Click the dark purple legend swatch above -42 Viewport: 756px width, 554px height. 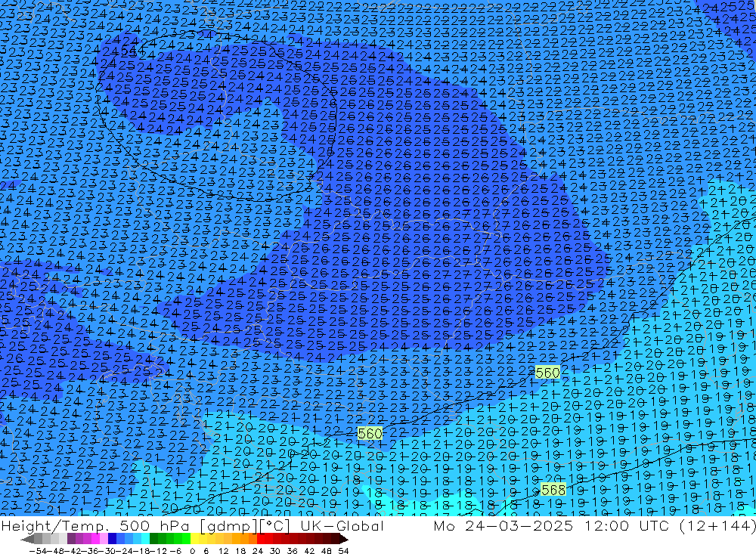coord(71,539)
